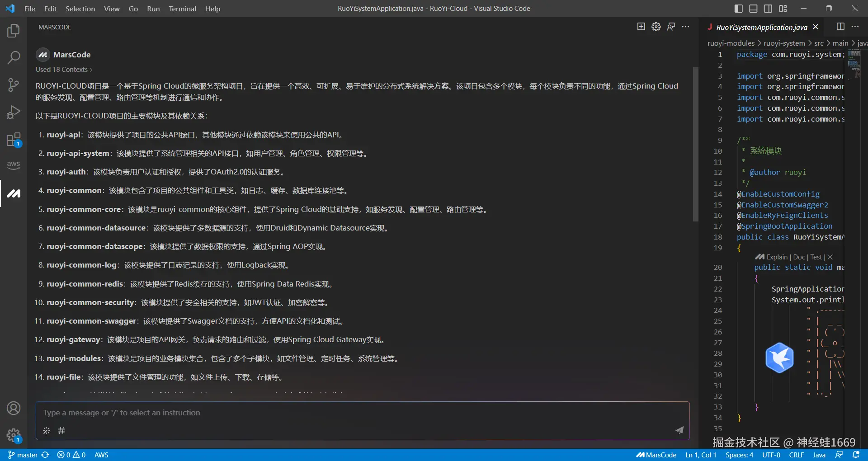Split the editor to the right

pyautogui.click(x=840, y=27)
